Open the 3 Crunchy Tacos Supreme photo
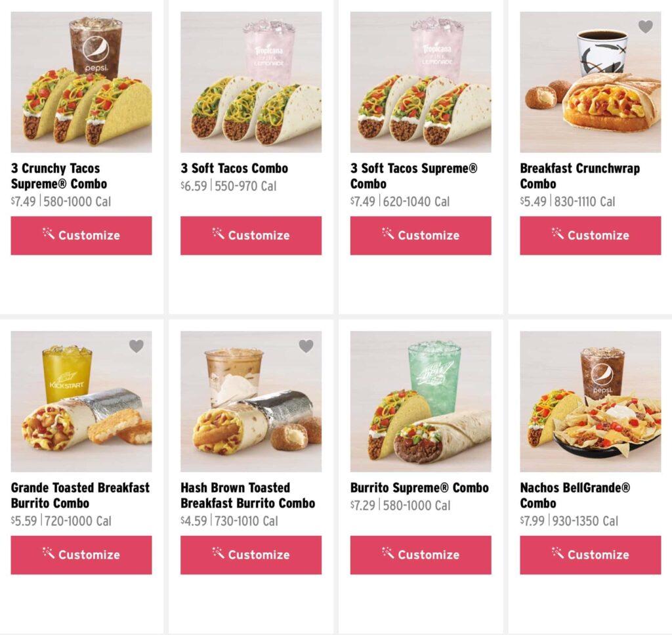 [81, 82]
